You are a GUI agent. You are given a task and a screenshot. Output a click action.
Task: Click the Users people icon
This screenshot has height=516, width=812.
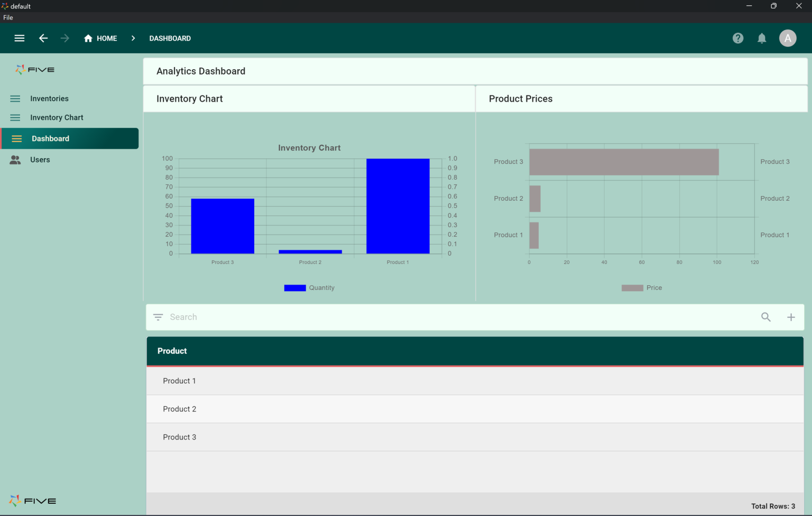tap(15, 160)
